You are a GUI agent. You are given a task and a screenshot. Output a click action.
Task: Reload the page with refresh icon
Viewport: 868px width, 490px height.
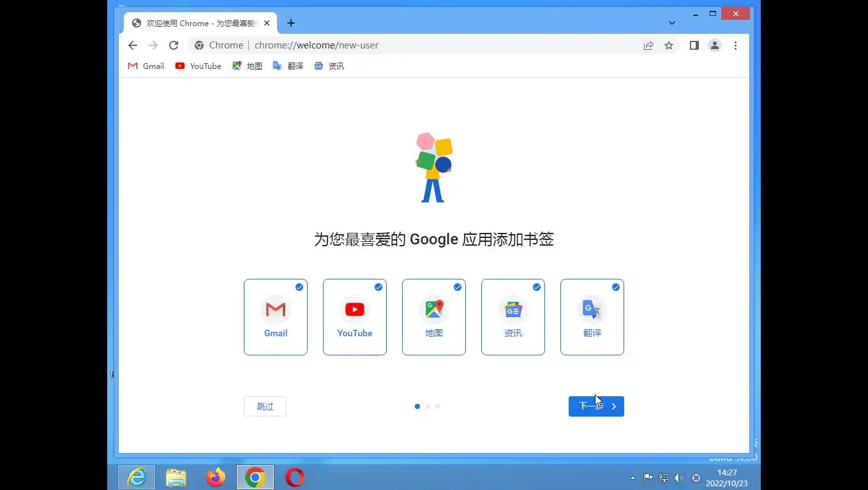pyautogui.click(x=174, y=45)
